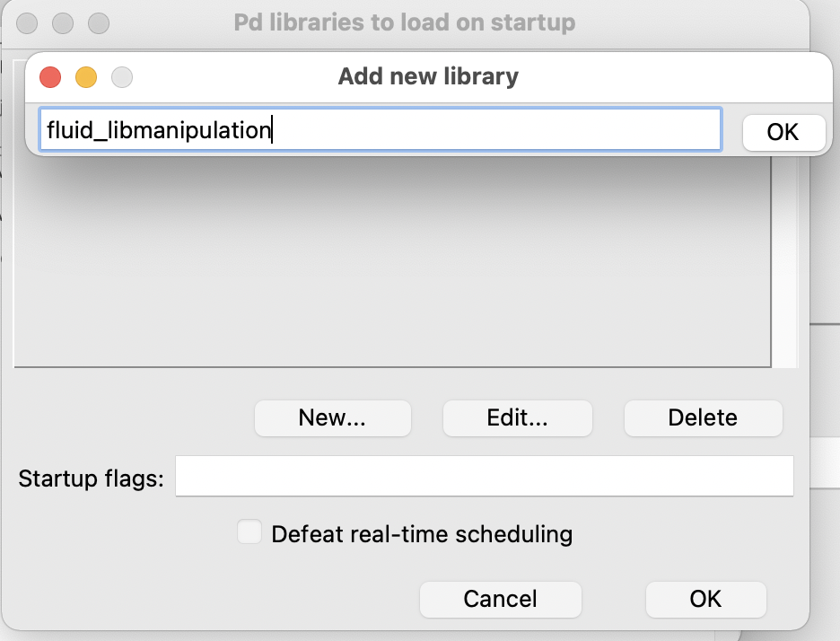This screenshot has width=840, height=641.
Task: Delete the selected library
Action: [x=703, y=418]
